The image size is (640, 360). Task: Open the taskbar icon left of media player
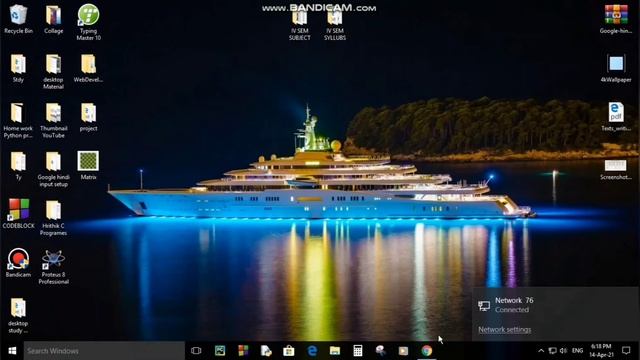(x=380, y=351)
